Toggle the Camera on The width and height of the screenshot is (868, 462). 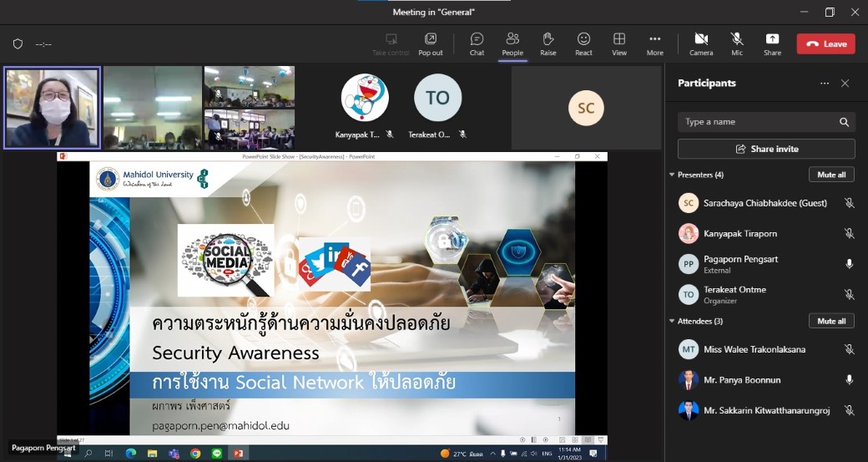click(701, 43)
